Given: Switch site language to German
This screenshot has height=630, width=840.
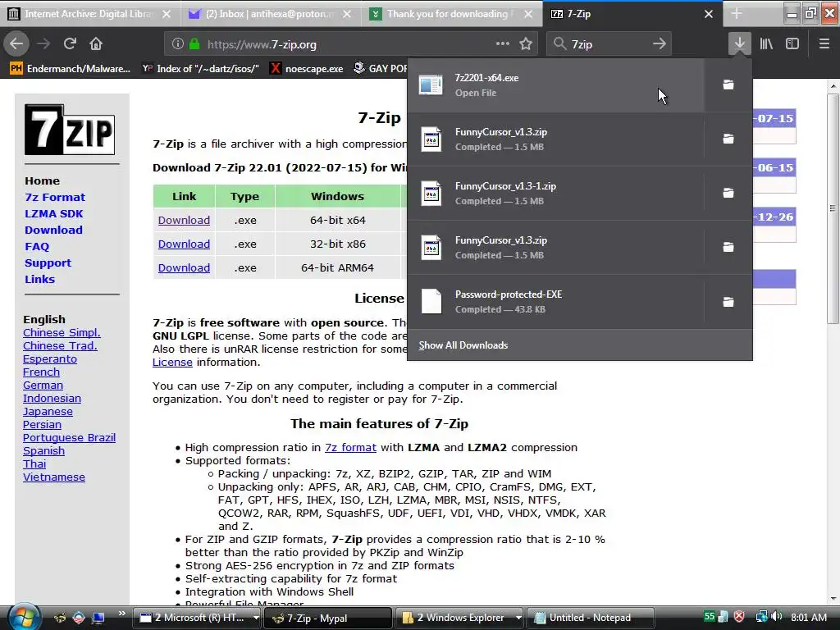Looking at the screenshot, I should tap(43, 386).
